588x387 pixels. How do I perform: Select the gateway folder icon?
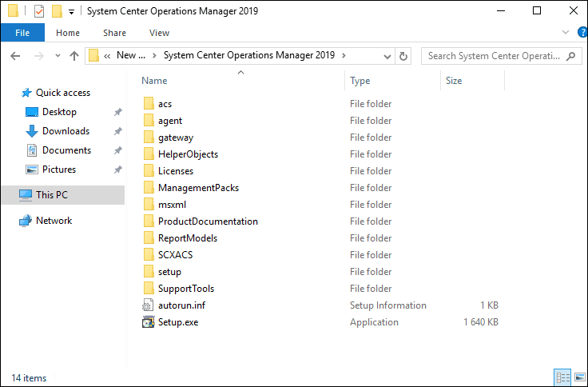click(x=149, y=138)
